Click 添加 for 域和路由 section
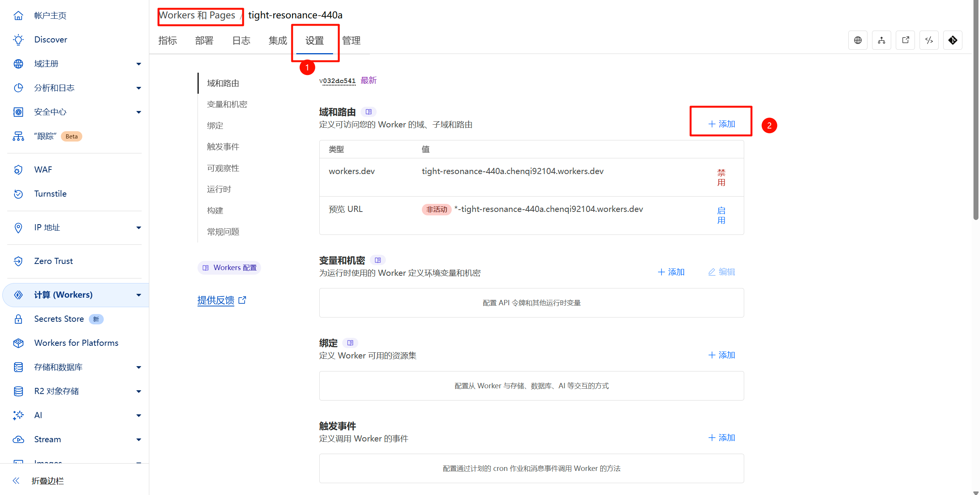 pos(722,124)
